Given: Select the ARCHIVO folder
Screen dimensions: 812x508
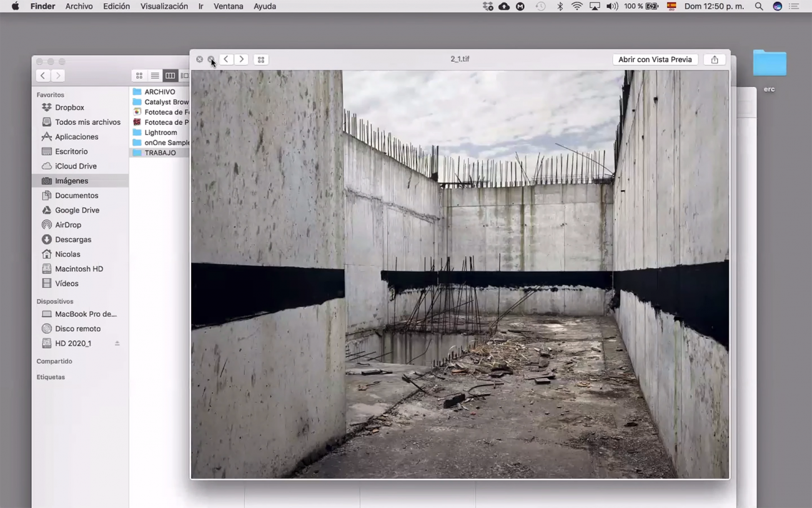Looking at the screenshot, I should tap(159, 92).
